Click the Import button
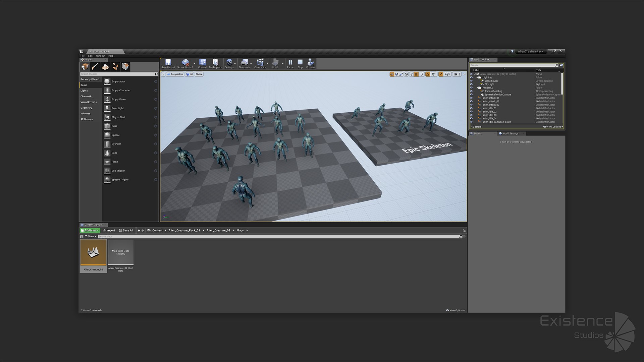 click(109, 230)
